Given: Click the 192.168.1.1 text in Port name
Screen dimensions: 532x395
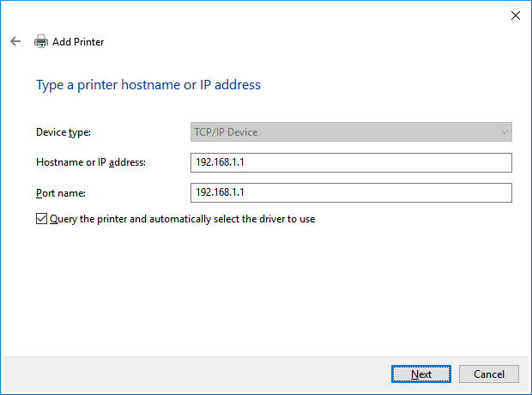Looking at the screenshot, I should click(x=221, y=192).
